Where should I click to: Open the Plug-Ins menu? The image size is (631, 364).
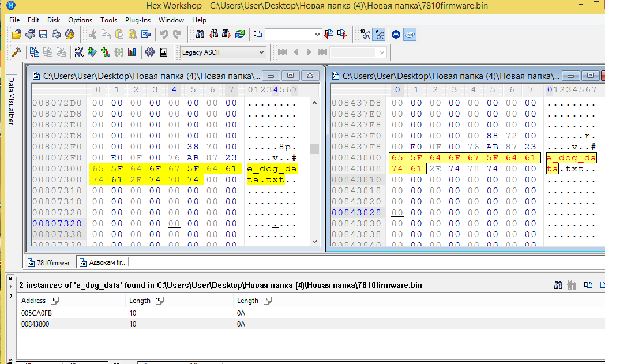pyautogui.click(x=137, y=20)
